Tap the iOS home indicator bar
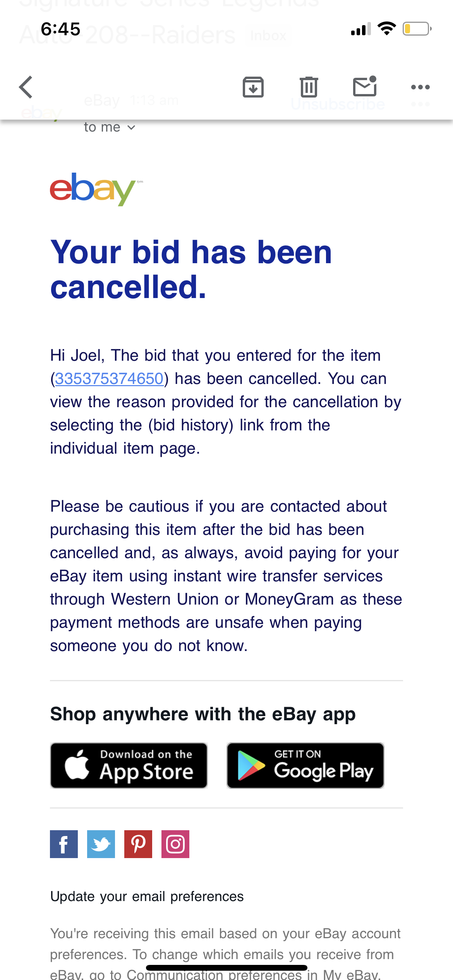The image size is (453, 980). (x=226, y=968)
